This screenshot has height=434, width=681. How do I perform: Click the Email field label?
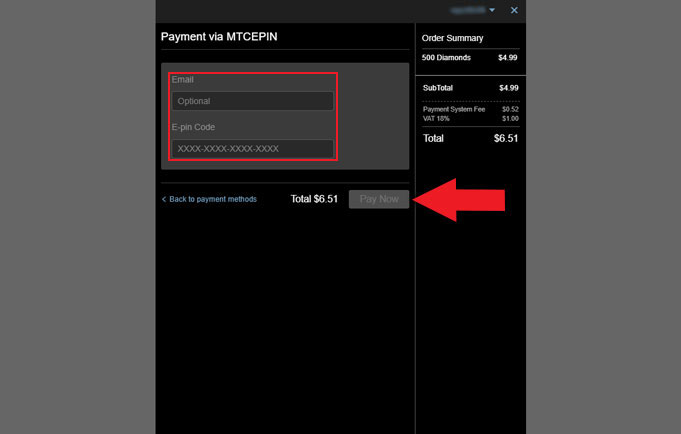pyautogui.click(x=182, y=79)
